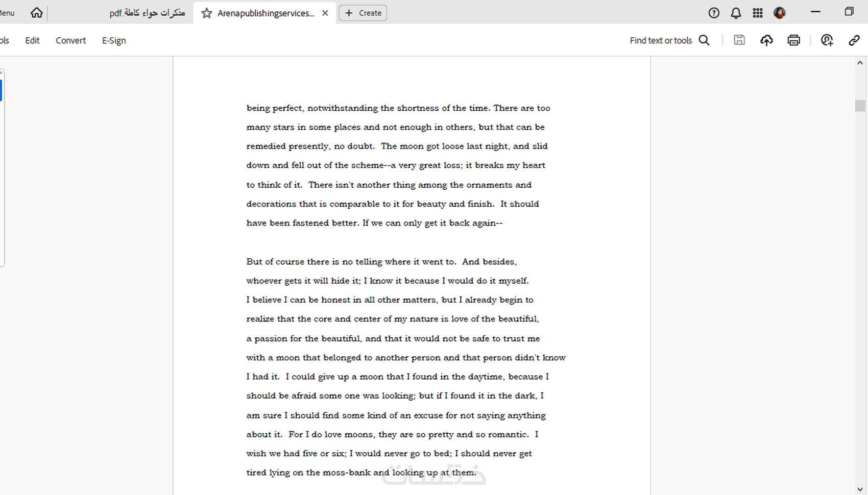Open the apps grid launcher
Image resolution: width=868 pixels, height=495 pixels.
click(x=758, y=13)
